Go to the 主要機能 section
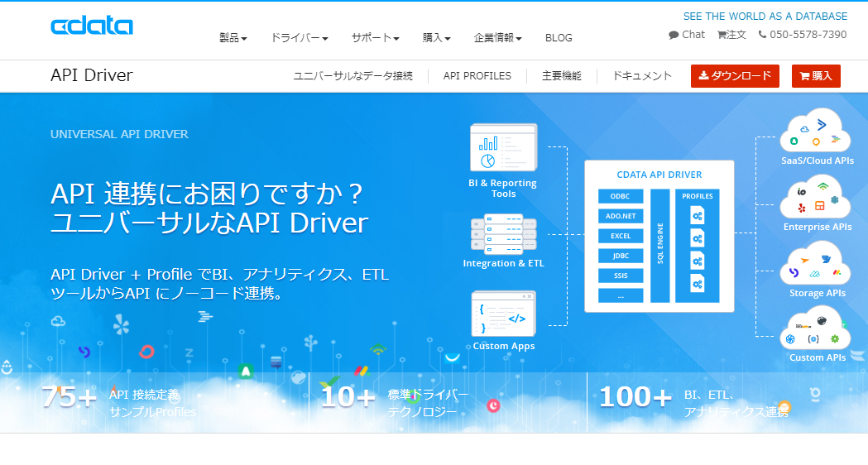 (561, 76)
